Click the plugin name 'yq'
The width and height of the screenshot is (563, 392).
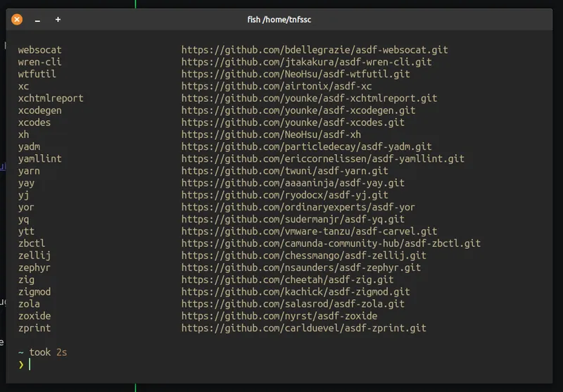(x=24, y=220)
